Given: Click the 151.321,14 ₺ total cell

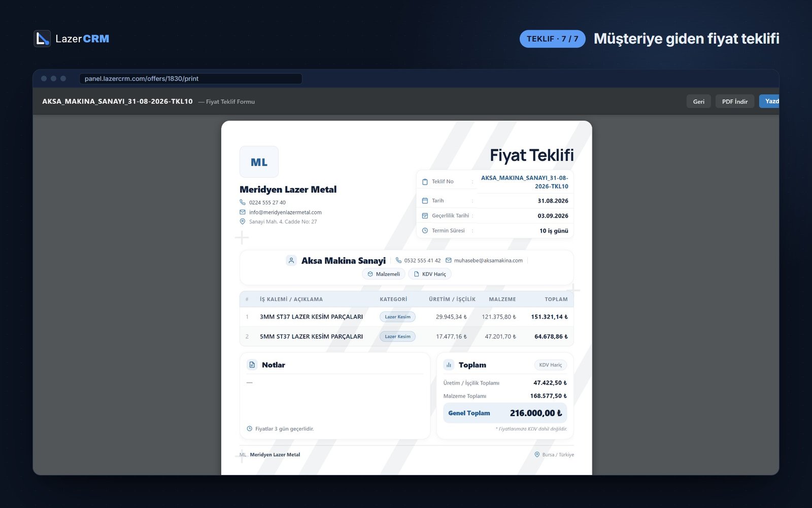Looking at the screenshot, I should tap(550, 316).
